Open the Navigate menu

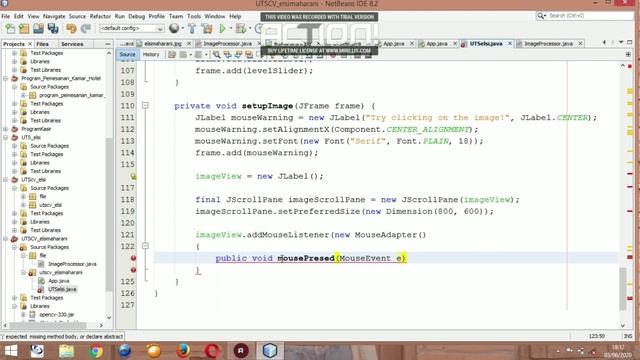pos(54,16)
